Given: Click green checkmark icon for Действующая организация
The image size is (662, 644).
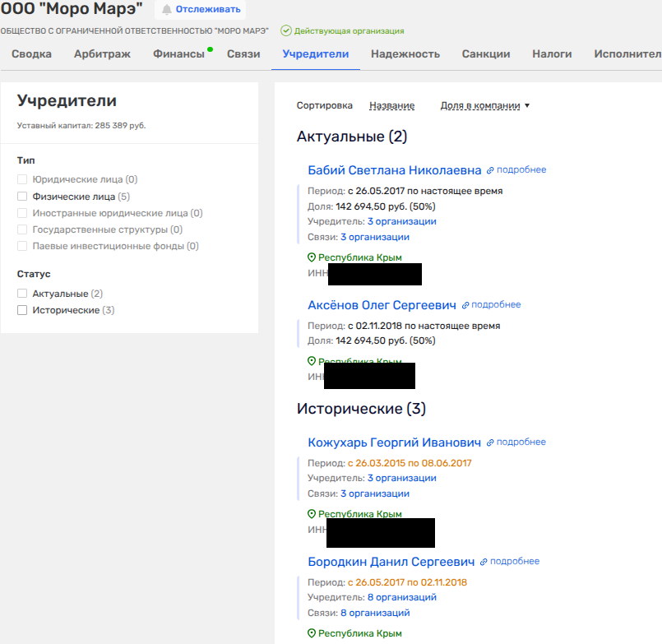Looking at the screenshot, I should pos(285,31).
